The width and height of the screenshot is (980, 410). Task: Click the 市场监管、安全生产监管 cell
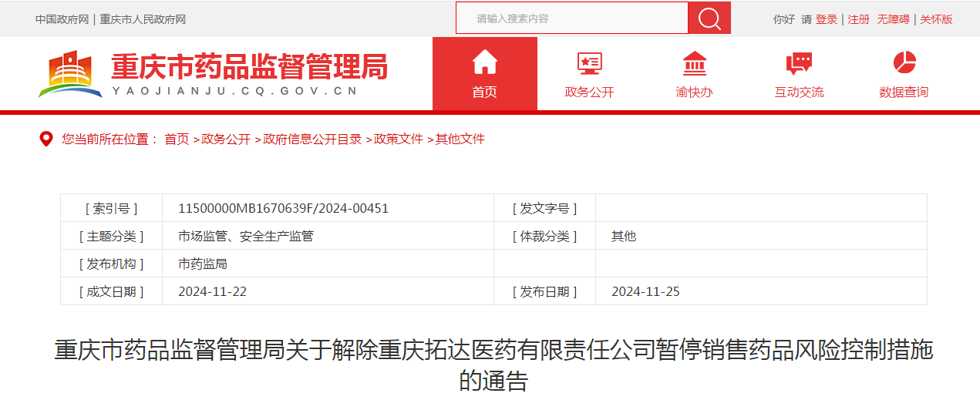246,237
